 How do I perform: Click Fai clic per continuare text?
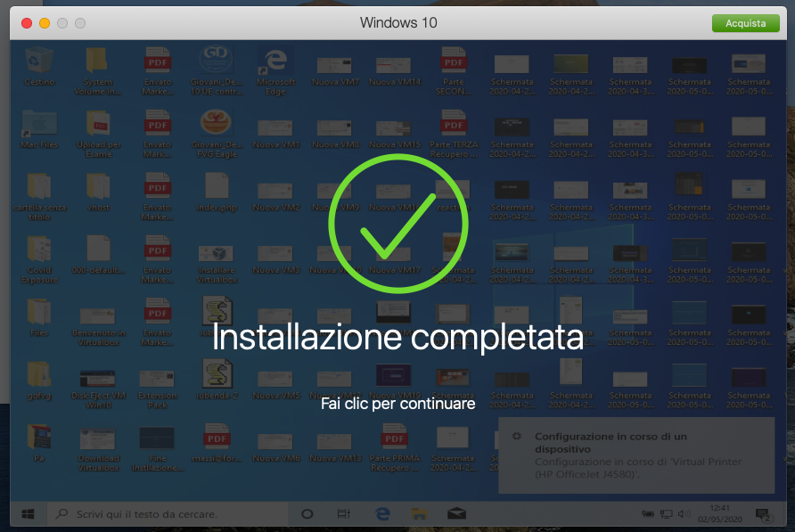click(398, 404)
